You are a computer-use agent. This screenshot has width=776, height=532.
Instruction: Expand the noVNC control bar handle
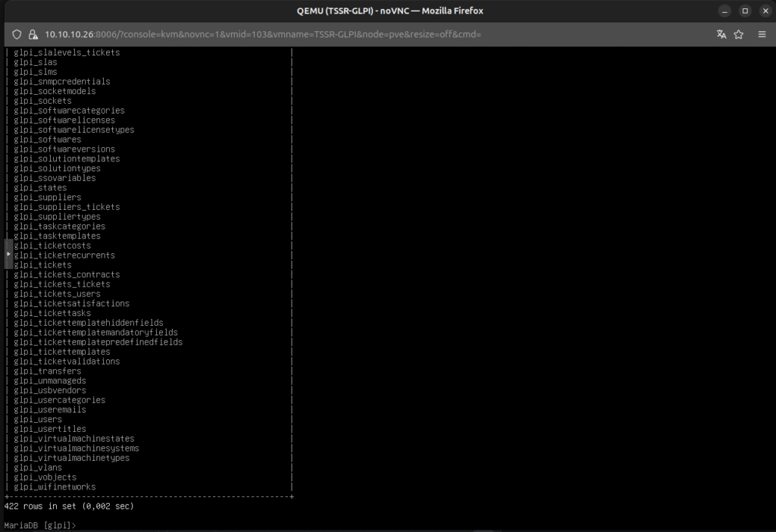(8, 254)
